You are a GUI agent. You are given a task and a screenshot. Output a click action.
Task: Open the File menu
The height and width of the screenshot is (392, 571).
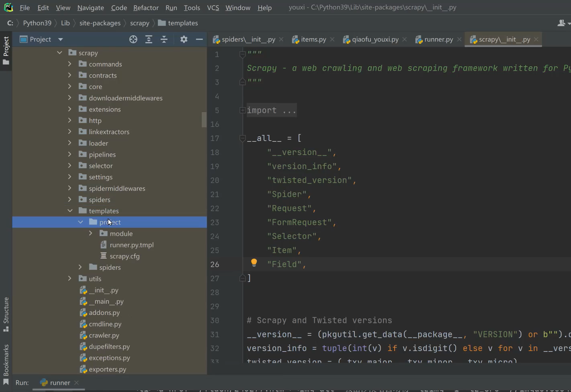click(x=25, y=8)
